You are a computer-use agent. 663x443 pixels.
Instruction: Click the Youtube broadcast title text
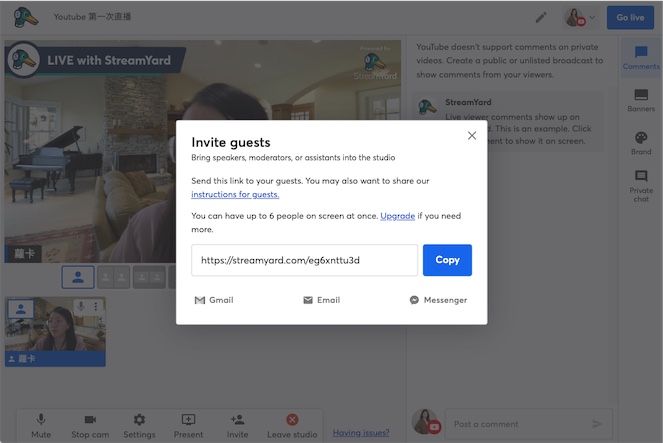(92, 17)
